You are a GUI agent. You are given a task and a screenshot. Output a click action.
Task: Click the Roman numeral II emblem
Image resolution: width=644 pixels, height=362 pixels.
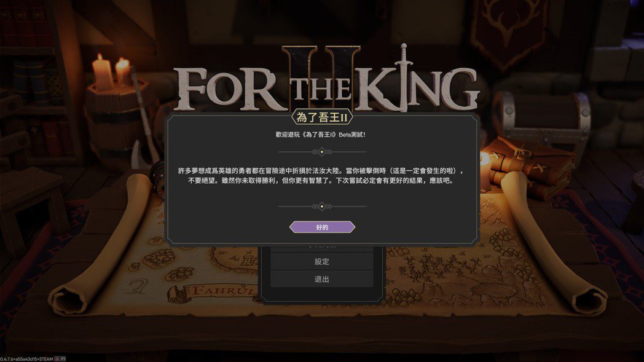coord(321,76)
